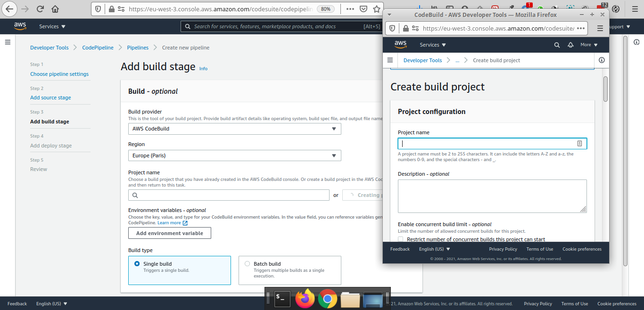Click Add environment variable button
This screenshot has width=644, height=310.
coord(169,233)
